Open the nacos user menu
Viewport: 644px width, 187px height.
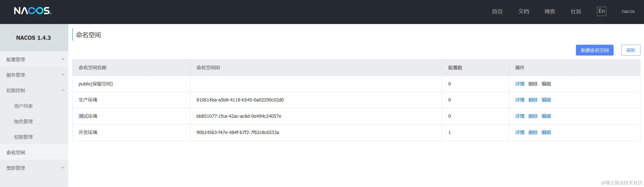pyautogui.click(x=628, y=11)
